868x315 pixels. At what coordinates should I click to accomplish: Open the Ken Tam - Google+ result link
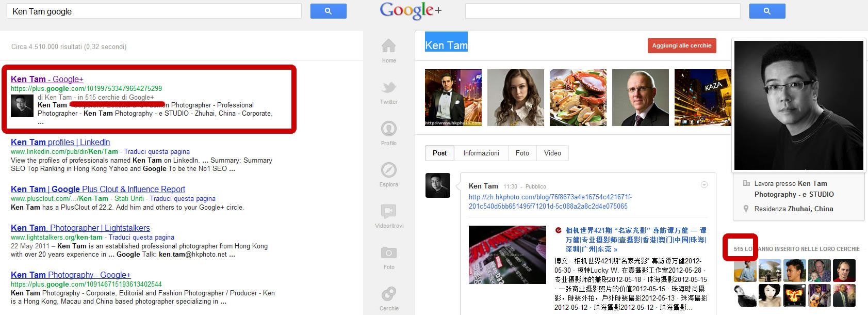click(47, 79)
